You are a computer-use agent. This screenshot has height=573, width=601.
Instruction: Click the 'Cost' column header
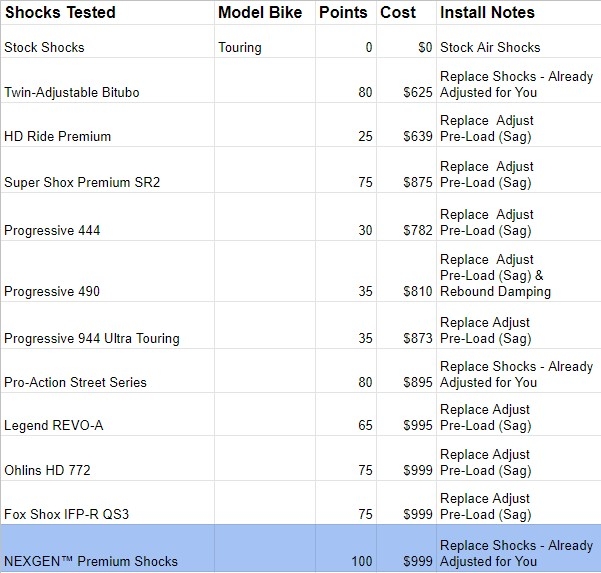tap(406, 13)
